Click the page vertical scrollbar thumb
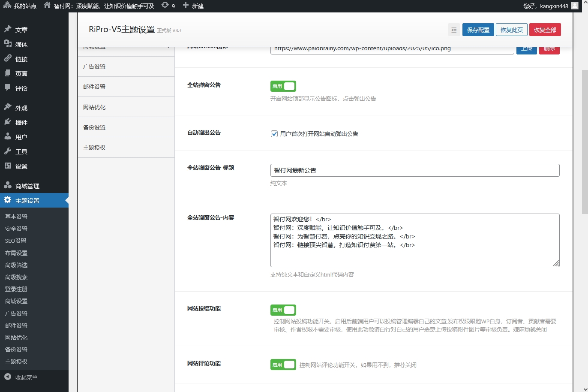 pyautogui.click(x=585, y=142)
